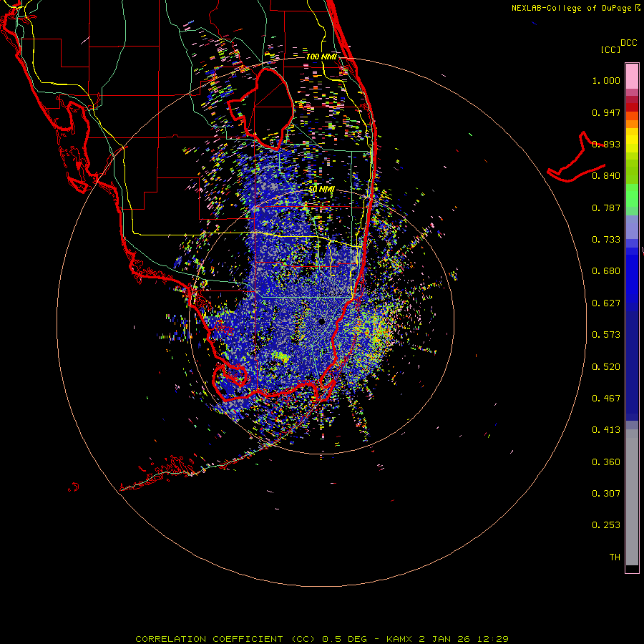The width and height of the screenshot is (644, 644).
Task: Click CORRELATION COEFFICIENT in the bottom caption
Action: 209,639
